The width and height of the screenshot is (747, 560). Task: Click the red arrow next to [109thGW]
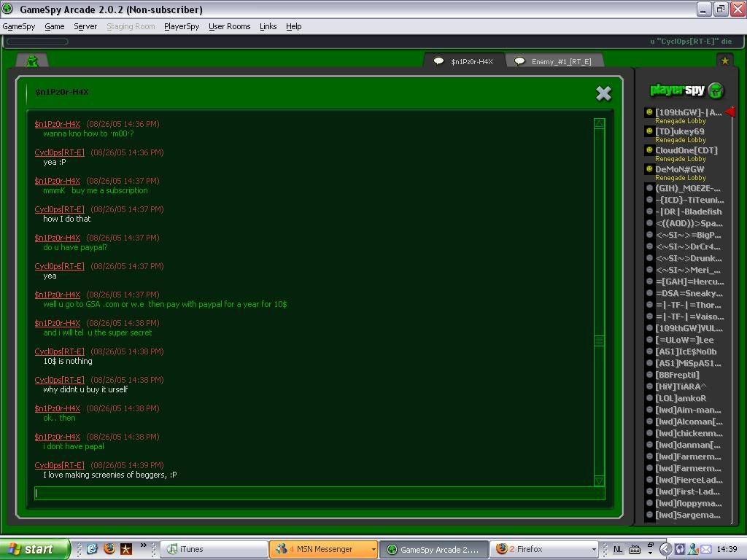tap(729, 112)
